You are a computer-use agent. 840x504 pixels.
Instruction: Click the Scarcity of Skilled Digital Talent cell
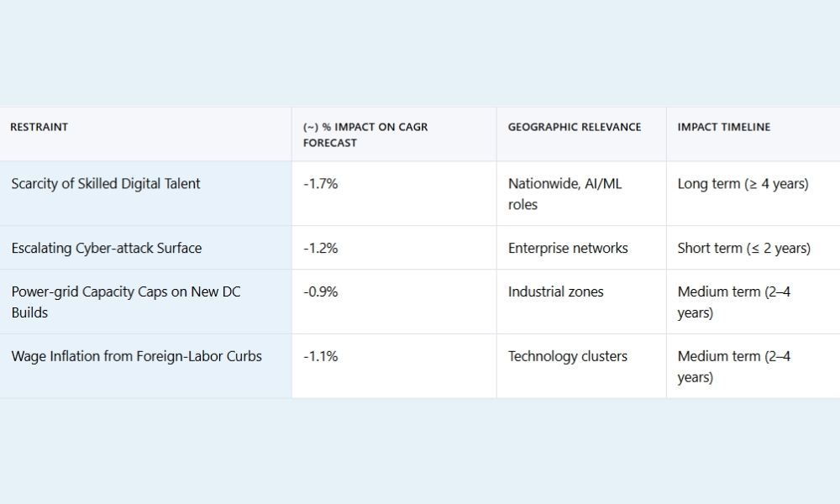pos(106,184)
